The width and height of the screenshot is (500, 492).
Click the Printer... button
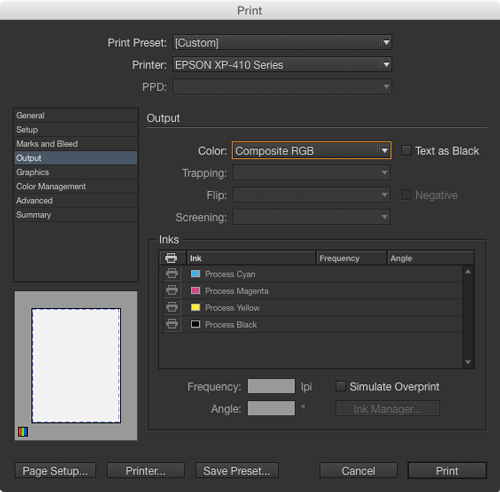[146, 471]
